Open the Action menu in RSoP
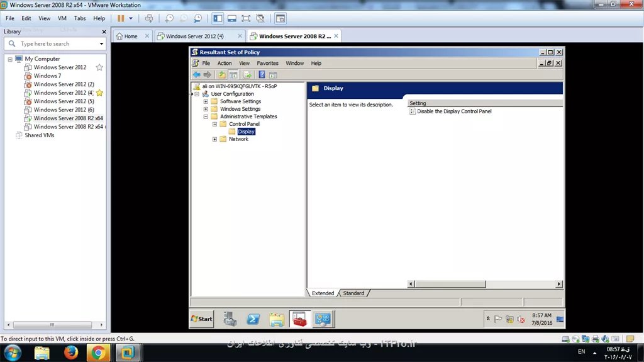The height and width of the screenshot is (362, 644). [225, 63]
